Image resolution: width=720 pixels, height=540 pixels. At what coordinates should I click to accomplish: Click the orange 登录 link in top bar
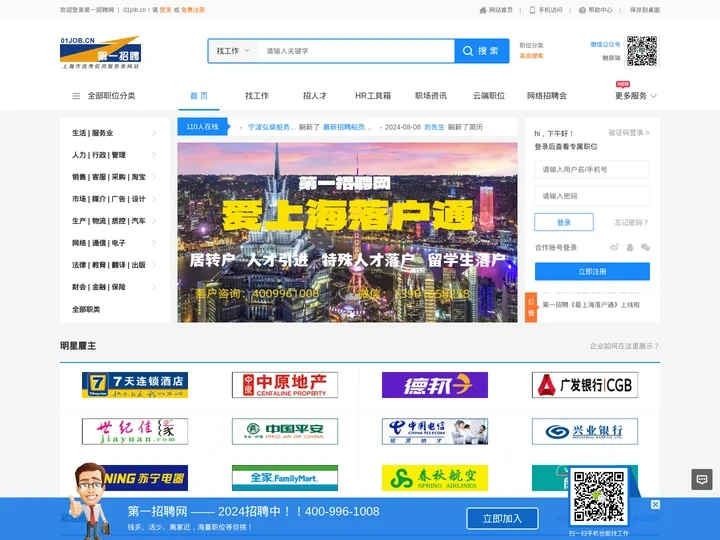[165, 10]
